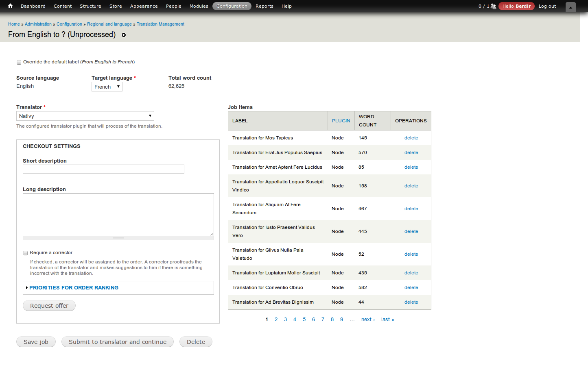The height and width of the screenshot is (374, 588).
Task: Open Translation Management from the breadcrumb
Action: point(160,24)
